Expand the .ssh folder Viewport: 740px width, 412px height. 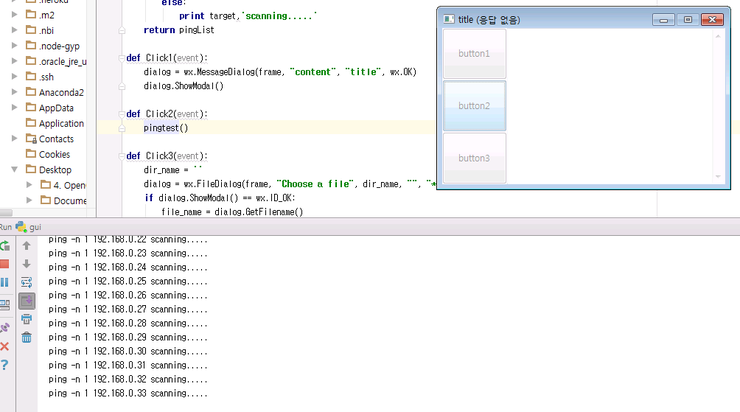coord(14,76)
